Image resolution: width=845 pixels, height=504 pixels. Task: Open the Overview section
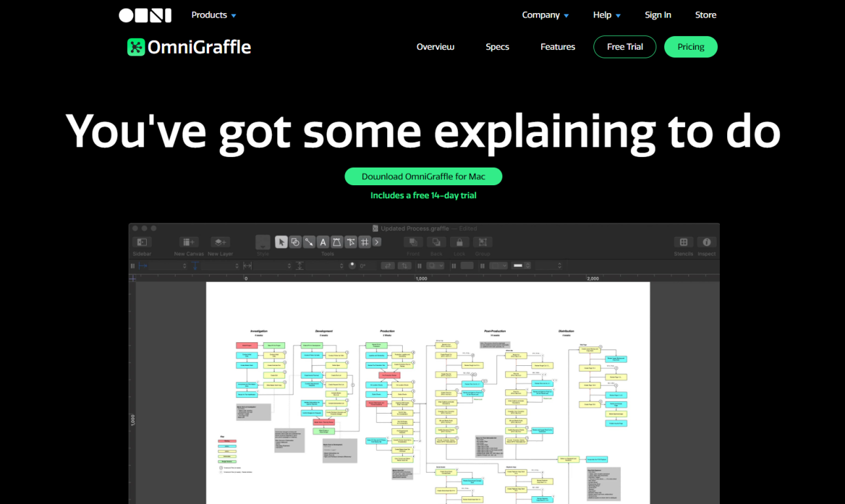436,47
